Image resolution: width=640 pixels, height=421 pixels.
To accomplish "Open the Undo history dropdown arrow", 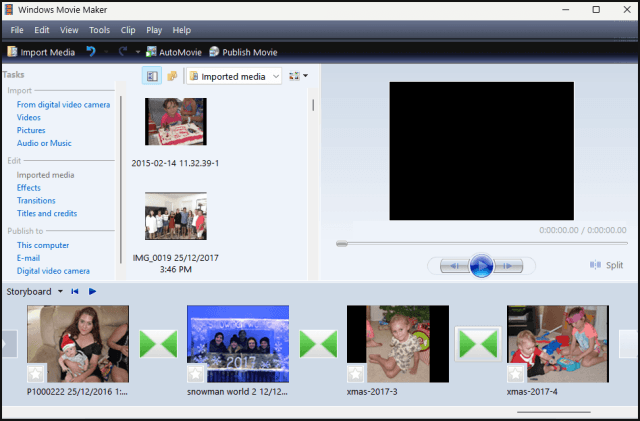I will (x=106, y=52).
